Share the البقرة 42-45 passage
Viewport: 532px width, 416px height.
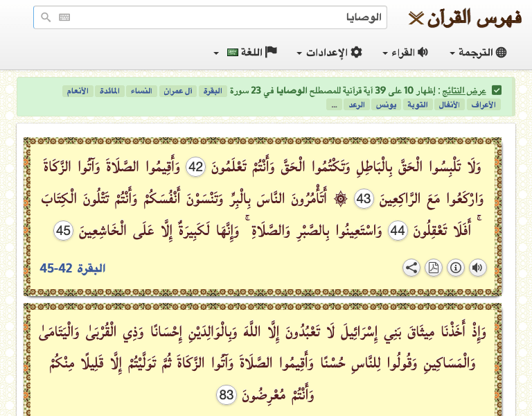tap(411, 268)
